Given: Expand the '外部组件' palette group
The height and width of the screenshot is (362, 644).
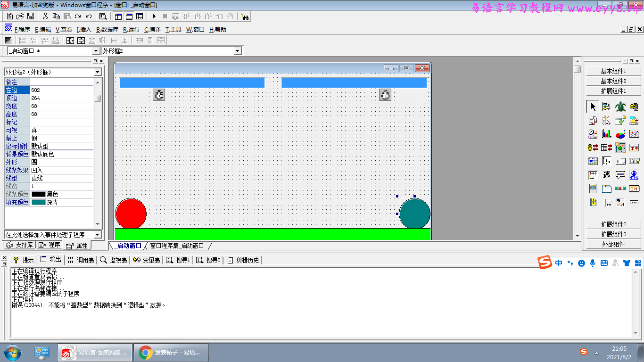Looking at the screenshot, I should tap(613, 244).
